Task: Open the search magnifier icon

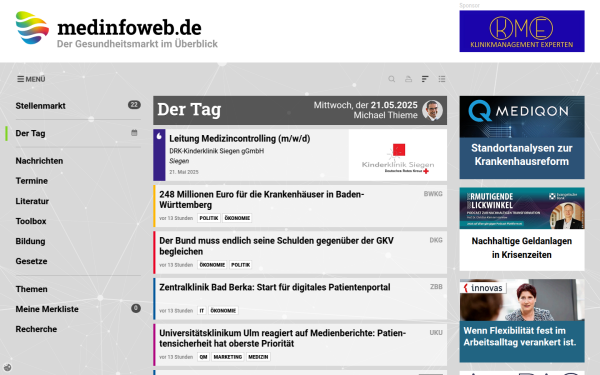Action: pos(391,79)
